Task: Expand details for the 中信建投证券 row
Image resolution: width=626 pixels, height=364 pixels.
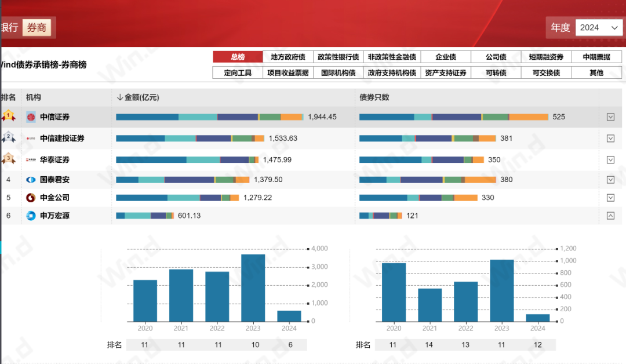Action: [610, 139]
